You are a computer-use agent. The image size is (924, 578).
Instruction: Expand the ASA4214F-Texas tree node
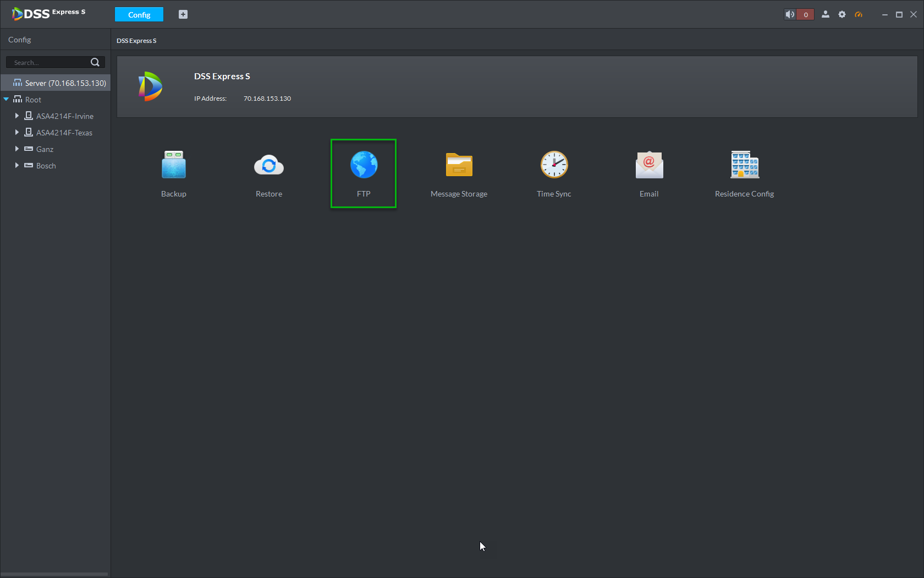pyautogui.click(x=16, y=133)
